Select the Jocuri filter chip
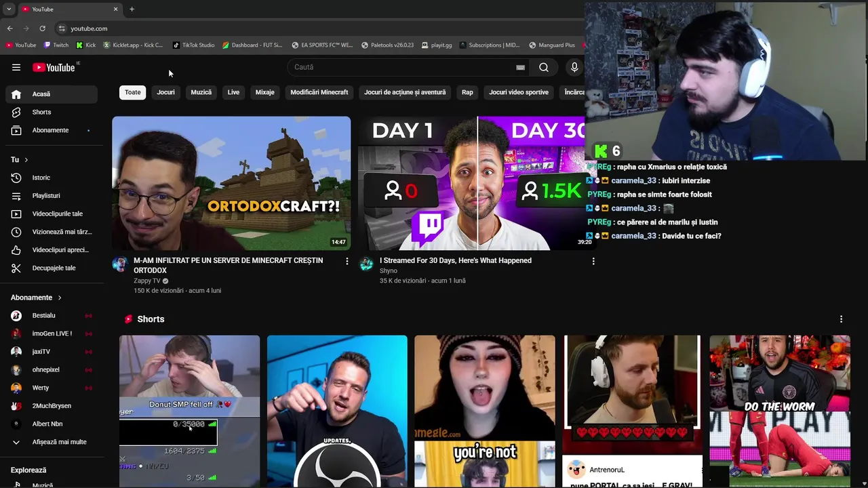 pos(166,92)
